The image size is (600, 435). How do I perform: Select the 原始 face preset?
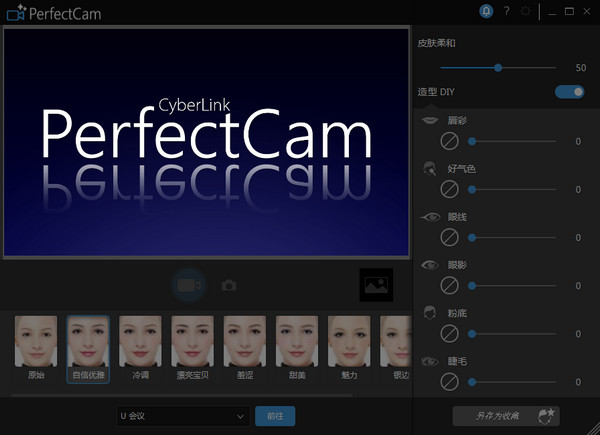pyautogui.click(x=36, y=348)
